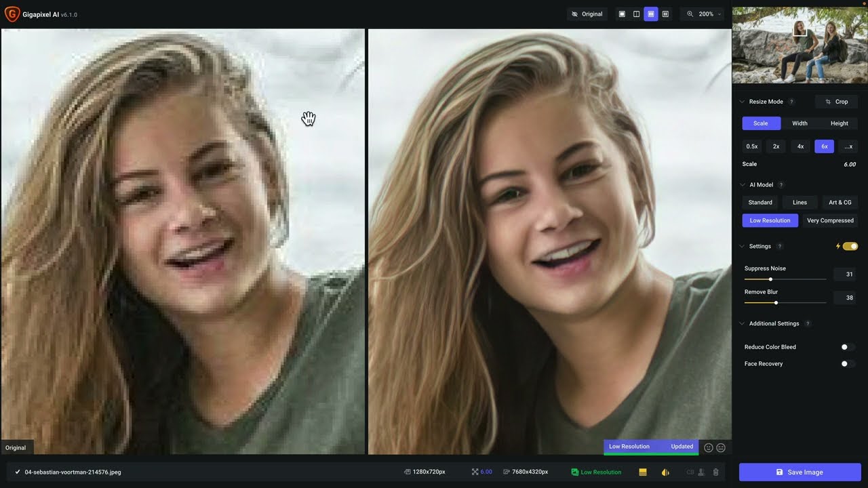Click the help icon beside AI Model
868x488 pixels.
coord(781,185)
